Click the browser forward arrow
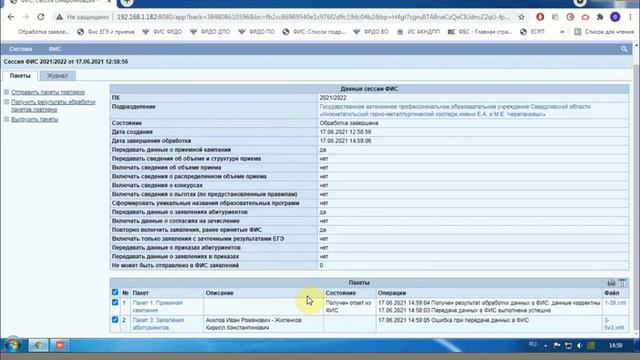640x360 pixels. coord(26,17)
